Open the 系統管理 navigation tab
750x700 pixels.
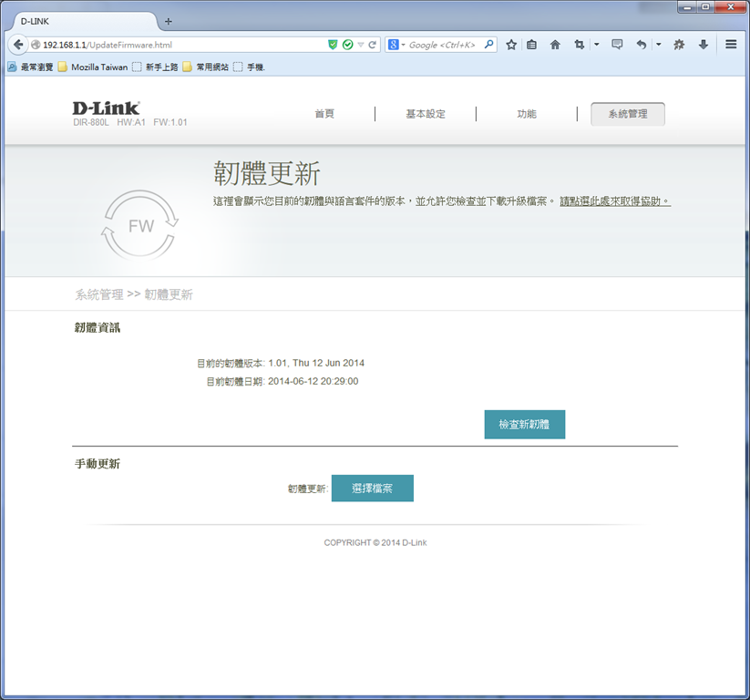(x=628, y=114)
